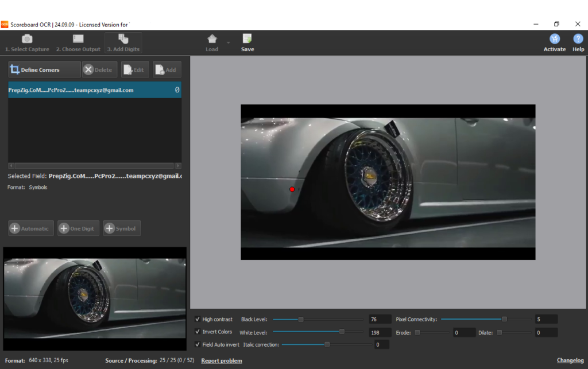Click the field list right scroll arrow

pos(178,166)
